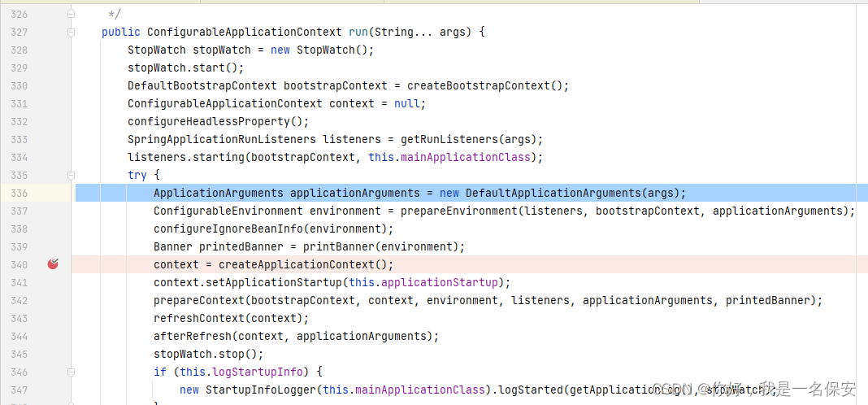Remove the breakpoint on line 340
868x405 pixels.
coord(53,264)
